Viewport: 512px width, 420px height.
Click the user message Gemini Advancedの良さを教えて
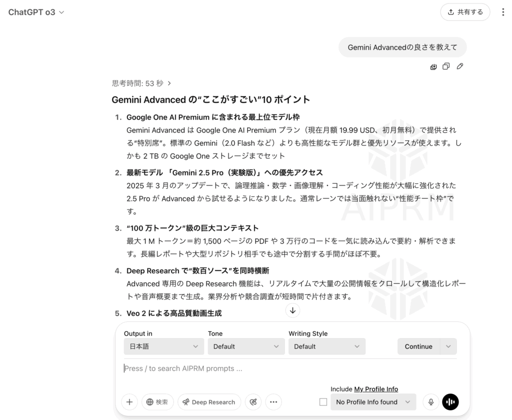[x=402, y=47]
